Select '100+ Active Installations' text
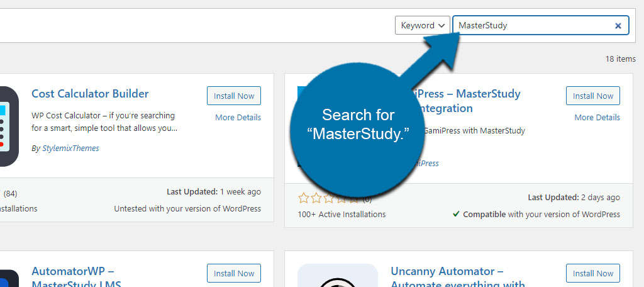644x287 pixels. [341, 214]
